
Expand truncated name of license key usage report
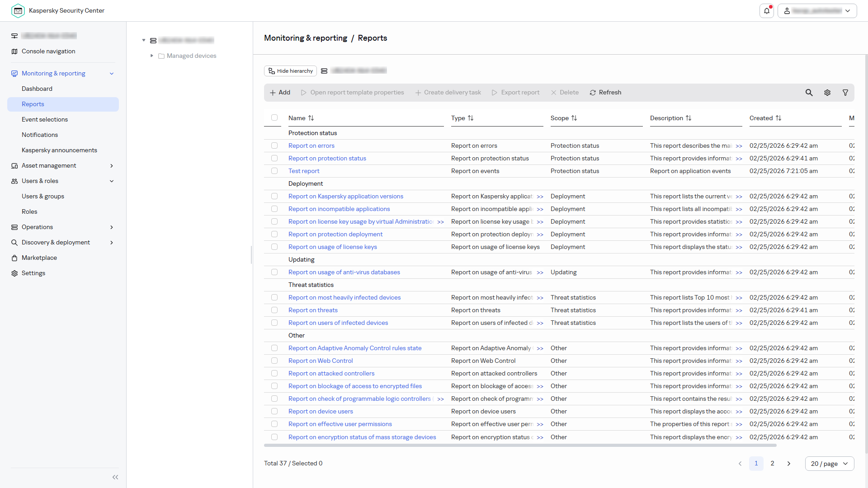coord(440,222)
